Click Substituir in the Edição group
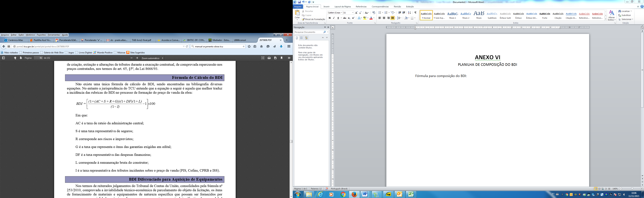 [x=624, y=15]
